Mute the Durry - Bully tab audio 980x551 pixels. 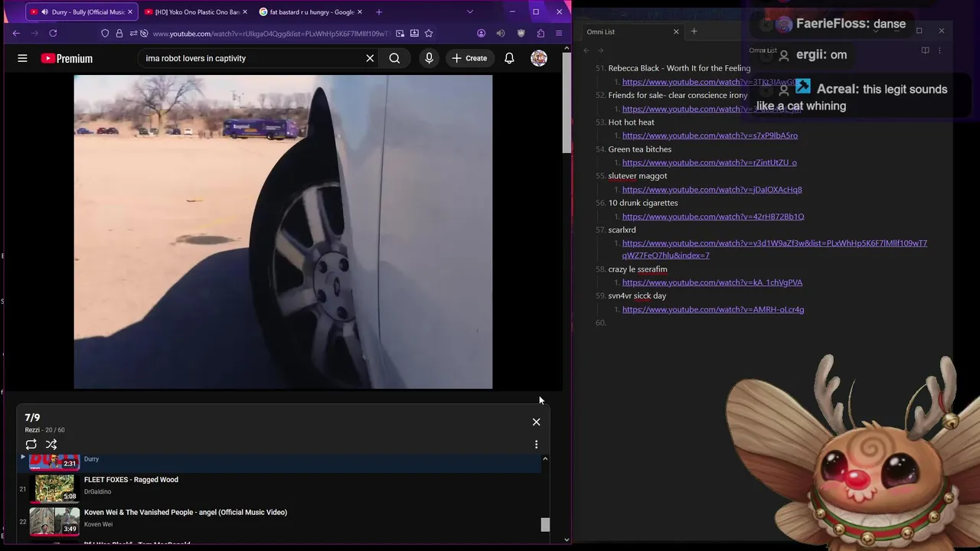point(44,12)
